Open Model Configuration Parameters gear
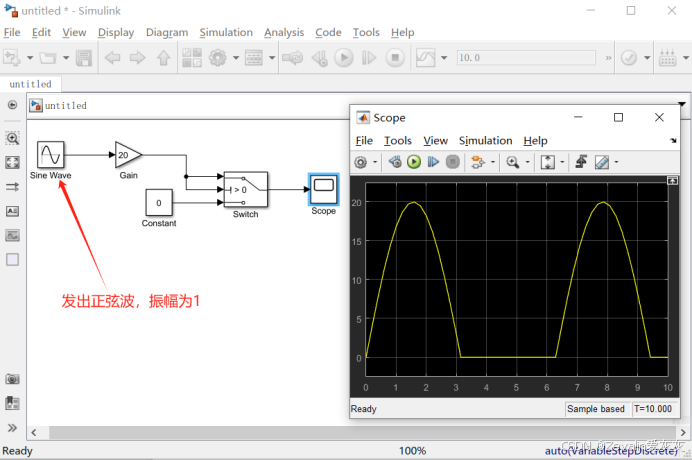 pos(218,58)
